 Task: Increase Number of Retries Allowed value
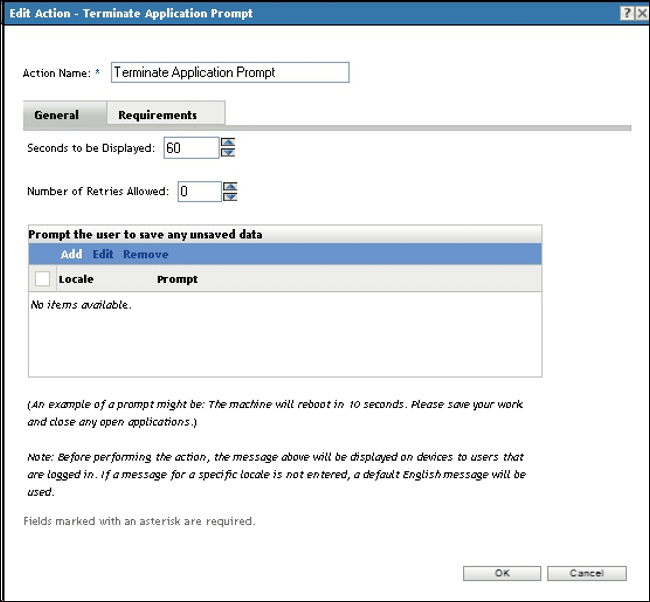click(x=230, y=187)
